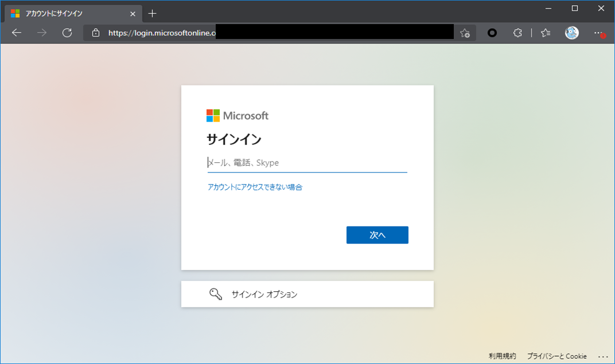This screenshot has height=364, width=615.
Task: Open the プライバシーと Cookie link
Action: pyautogui.click(x=557, y=356)
